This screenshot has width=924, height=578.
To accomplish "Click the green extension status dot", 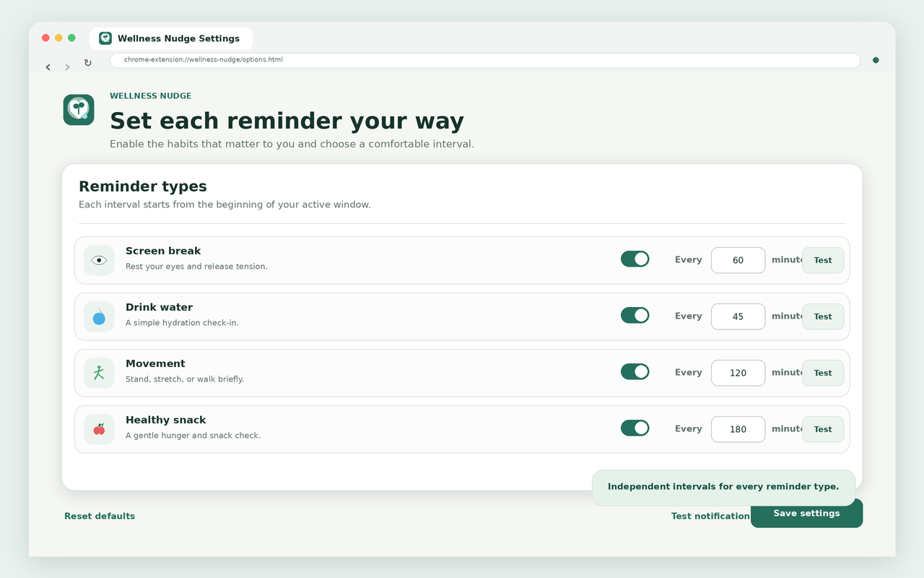I will pyautogui.click(x=876, y=61).
